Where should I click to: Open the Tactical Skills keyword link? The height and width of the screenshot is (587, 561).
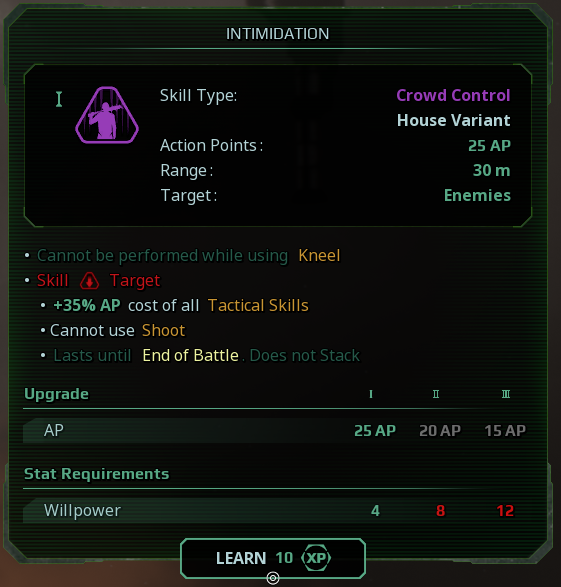click(x=258, y=305)
